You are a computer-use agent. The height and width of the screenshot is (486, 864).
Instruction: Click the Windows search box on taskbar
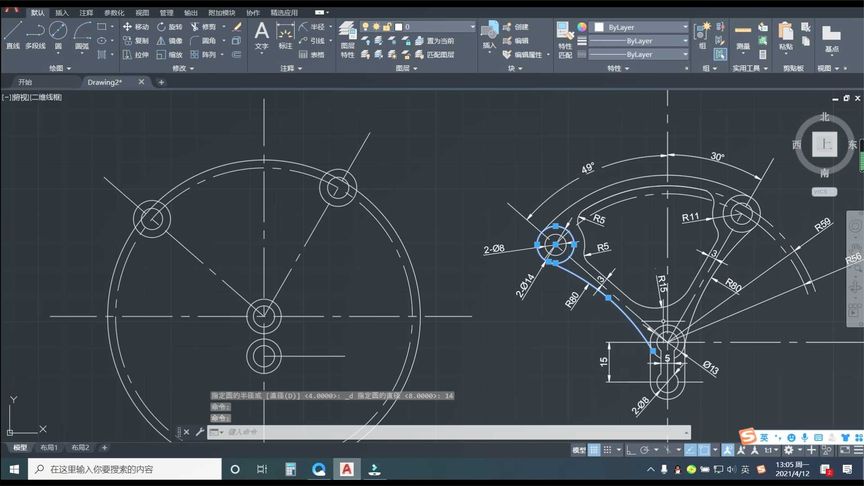125,469
